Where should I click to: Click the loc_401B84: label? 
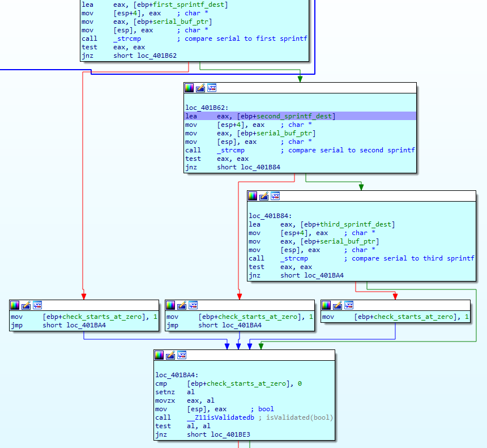click(x=270, y=216)
